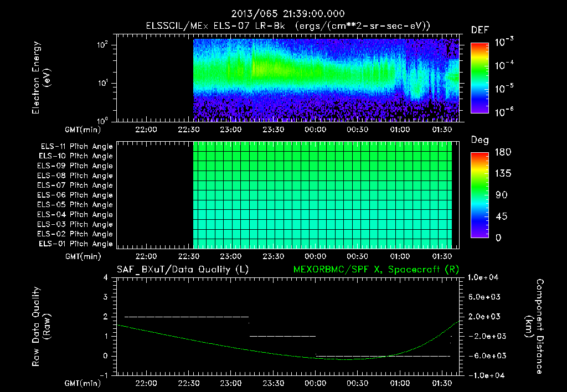
Task: Click the GMT(min) label under bottom panel
Action: pyautogui.click(x=83, y=384)
